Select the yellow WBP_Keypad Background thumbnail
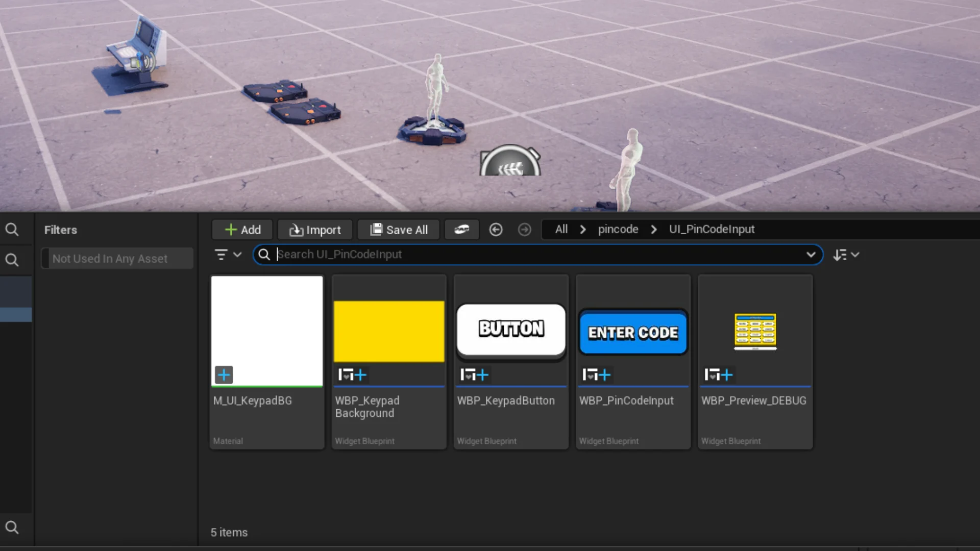 click(x=389, y=332)
